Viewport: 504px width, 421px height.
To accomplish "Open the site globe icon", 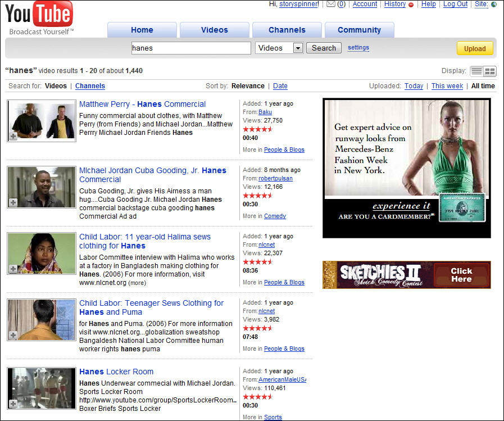I will [x=494, y=4].
